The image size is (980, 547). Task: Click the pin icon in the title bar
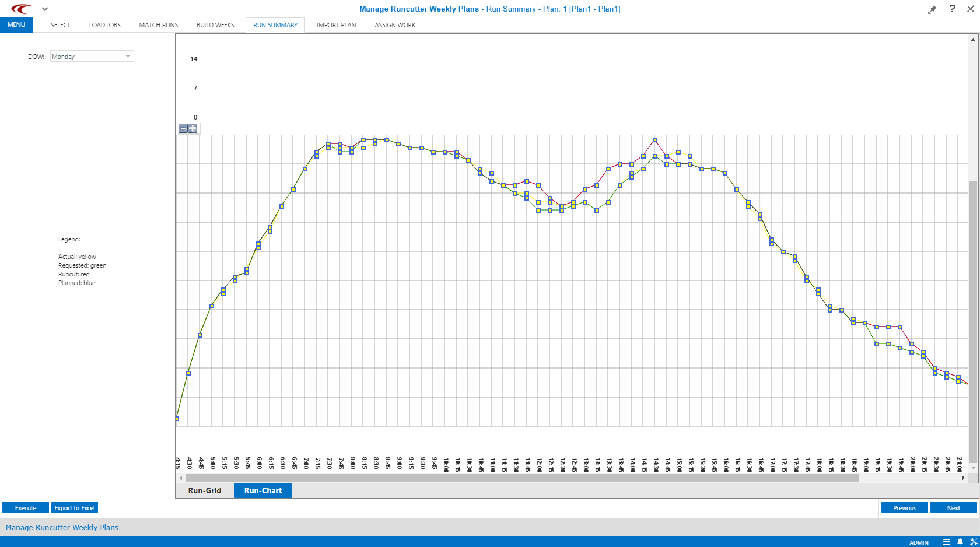click(x=932, y=9)
